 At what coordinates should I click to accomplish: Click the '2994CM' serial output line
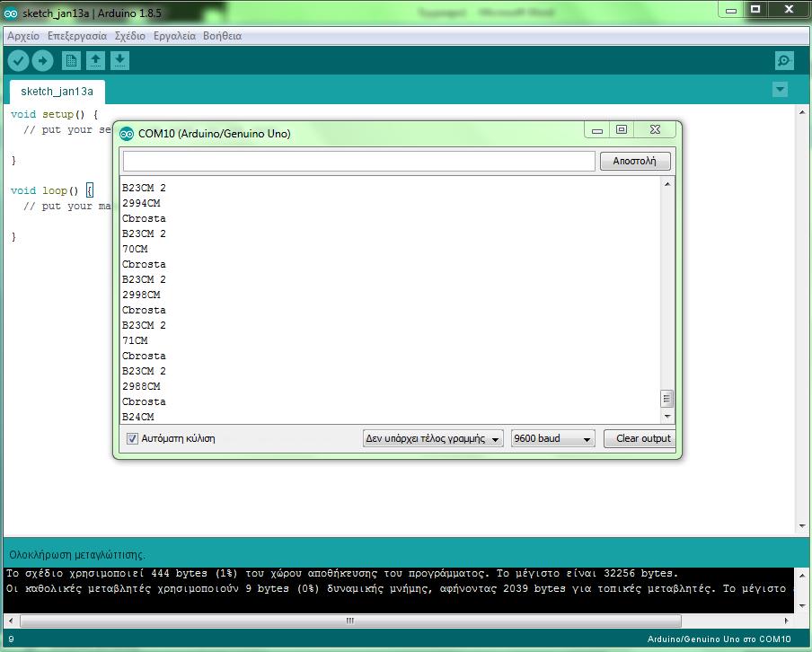(141, 203)
